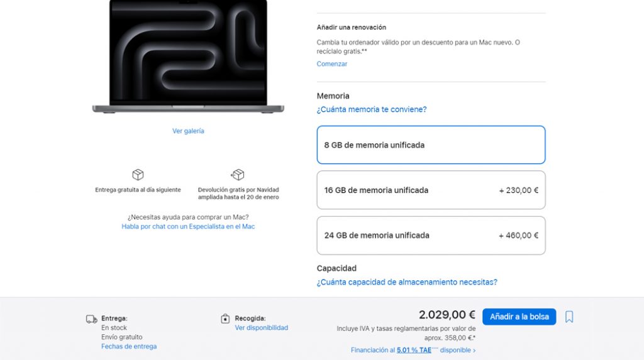Click the shopping bag icon beside Recogida
The height and width of the screenshot is (360, 644).
point(225,319)
